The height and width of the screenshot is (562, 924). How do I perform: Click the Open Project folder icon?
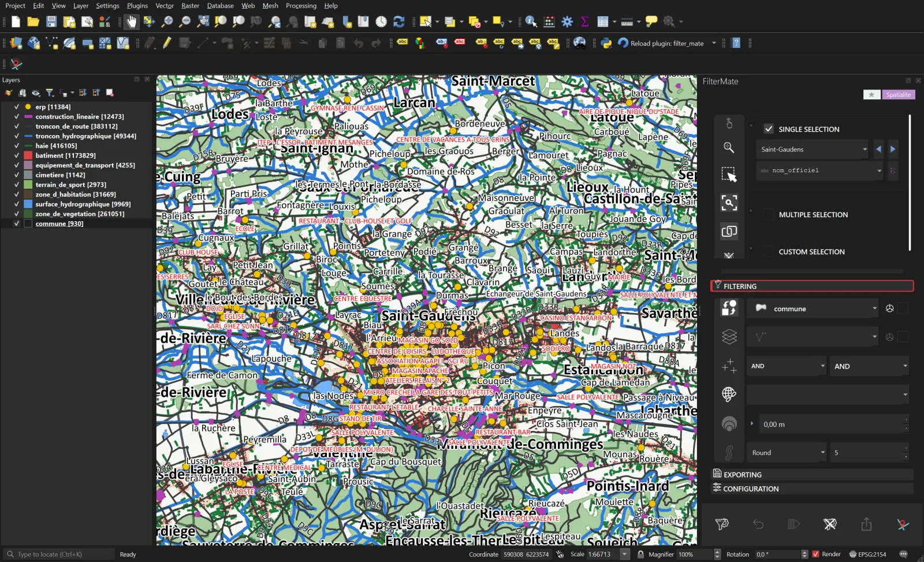click(33, 22)
